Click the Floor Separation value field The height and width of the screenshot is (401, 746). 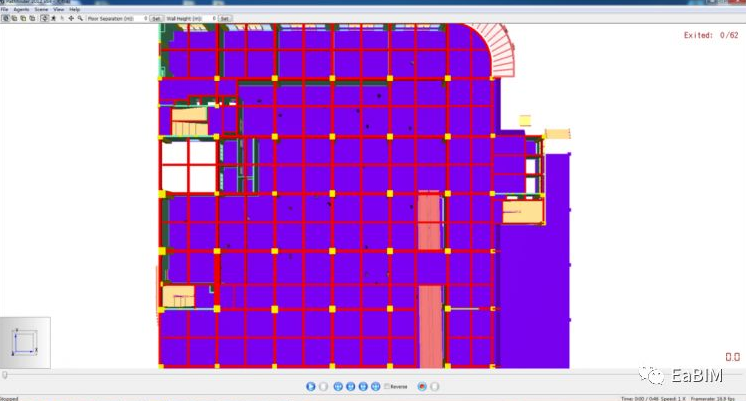tap(142, 19)
